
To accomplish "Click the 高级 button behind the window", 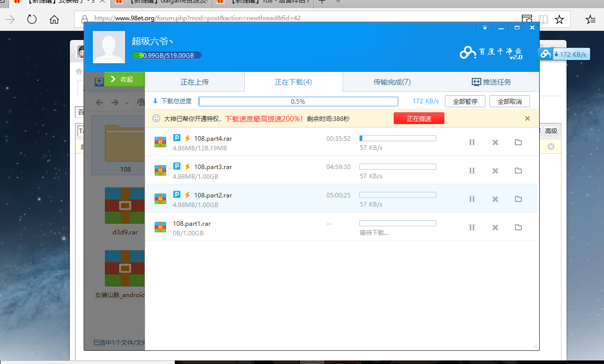I will pyautogui.click(x=551, y=131).
